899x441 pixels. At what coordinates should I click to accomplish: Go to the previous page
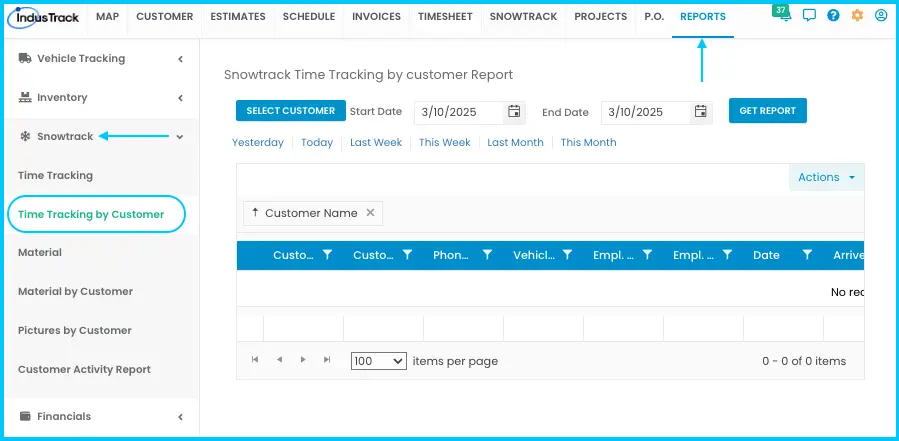(279, 360)
